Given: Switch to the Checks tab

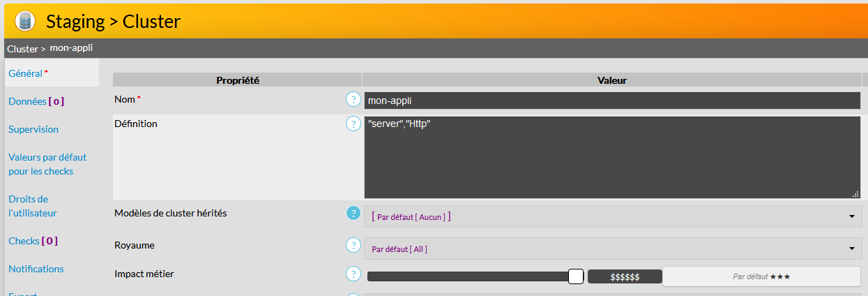Looking at the screenshot, I should (33, 241).
